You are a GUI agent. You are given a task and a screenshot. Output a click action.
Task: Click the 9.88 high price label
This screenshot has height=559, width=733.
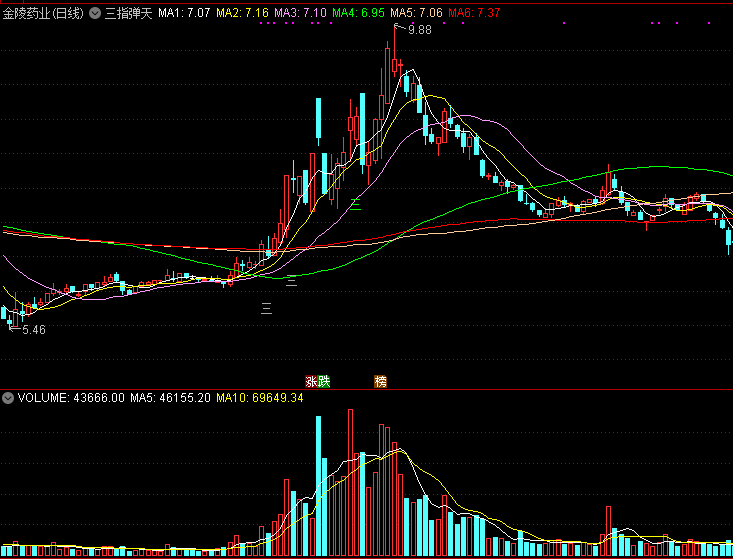coord(420,30)
